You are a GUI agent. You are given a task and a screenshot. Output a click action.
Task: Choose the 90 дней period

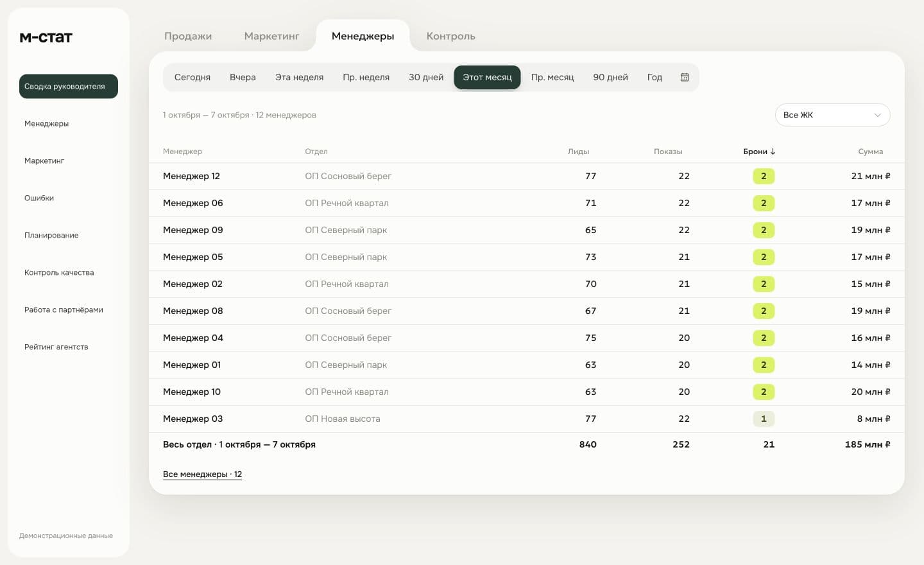pos(610,77)
